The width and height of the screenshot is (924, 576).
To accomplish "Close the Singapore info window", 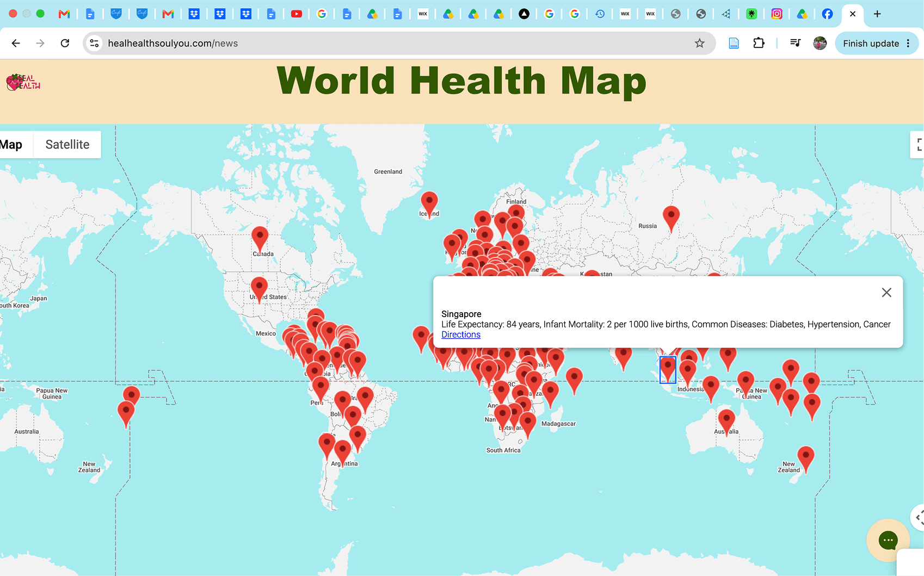I will 886,293.
